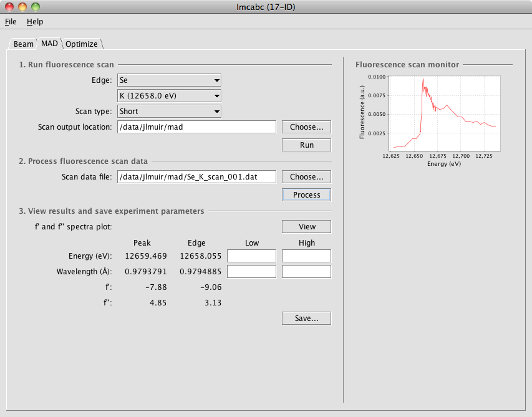Click the Low energy (eV) input field
The height and width of the screenshot is (417, 532).
251,256
